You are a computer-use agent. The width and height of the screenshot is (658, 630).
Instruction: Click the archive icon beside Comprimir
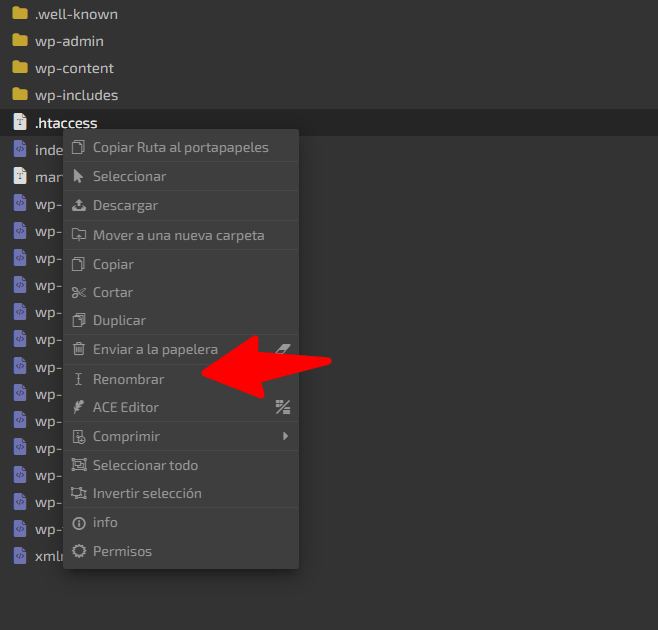pos(78,437)
